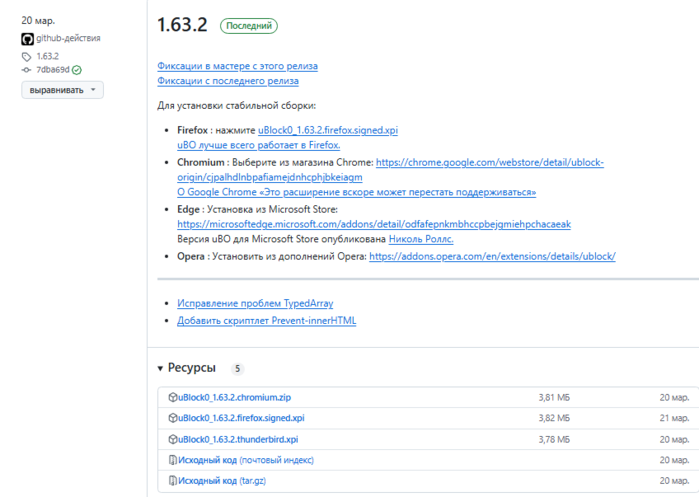
Task: Download uBlock0_1.63.2.firefox.signed.xpi from Ресурсы
Action: 241,418
